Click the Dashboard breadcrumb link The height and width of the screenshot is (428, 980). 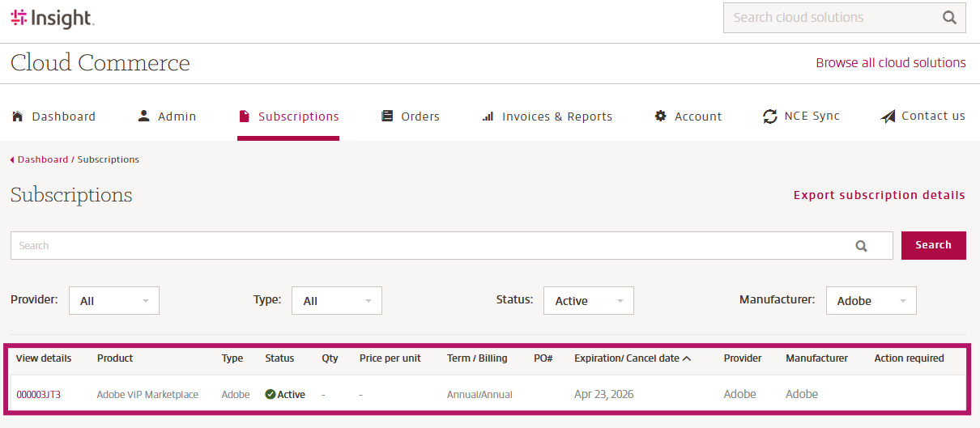click(43, 160)
